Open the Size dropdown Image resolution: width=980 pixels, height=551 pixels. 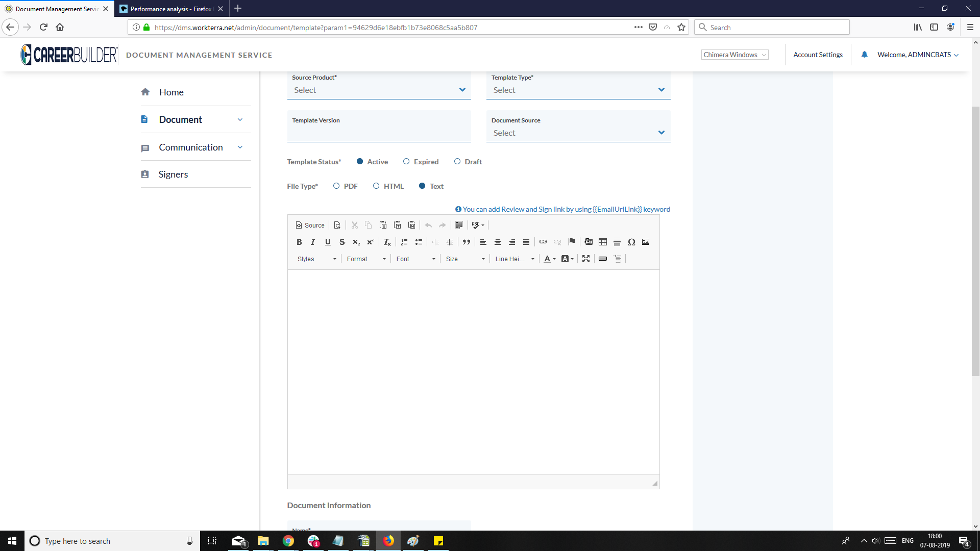[x=465, y=259]
